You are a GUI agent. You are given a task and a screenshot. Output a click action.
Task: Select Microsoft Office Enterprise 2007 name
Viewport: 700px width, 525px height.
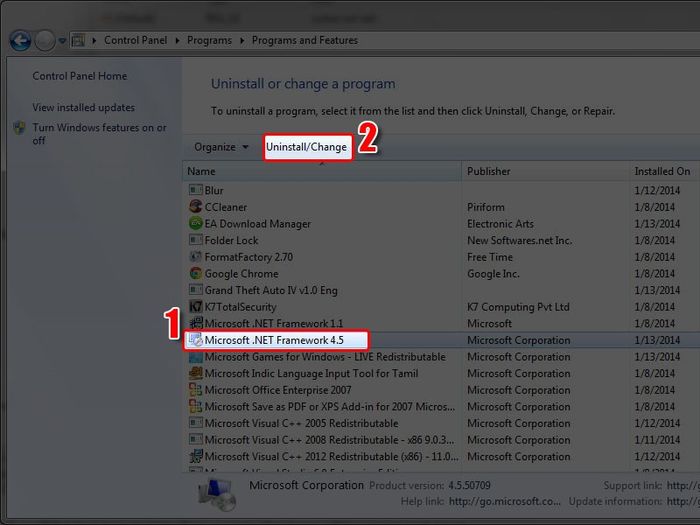point(278,390)
